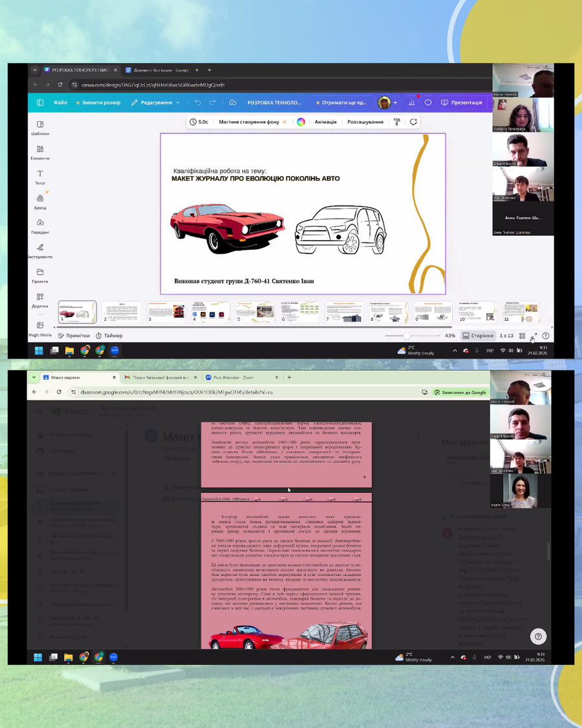The width and height of the screenshot is (582, 728).
Task: Switch to the Google Документ browser tab
Action: (157, 70)
